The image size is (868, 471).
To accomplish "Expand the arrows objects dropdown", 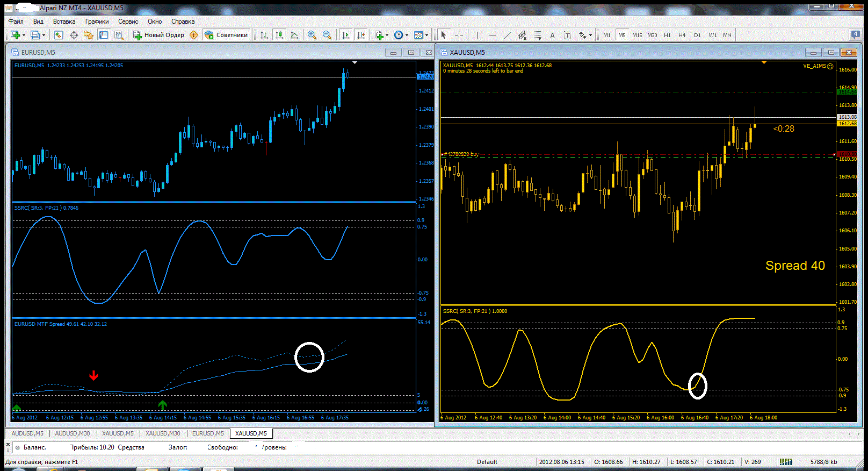I will 590,35.
